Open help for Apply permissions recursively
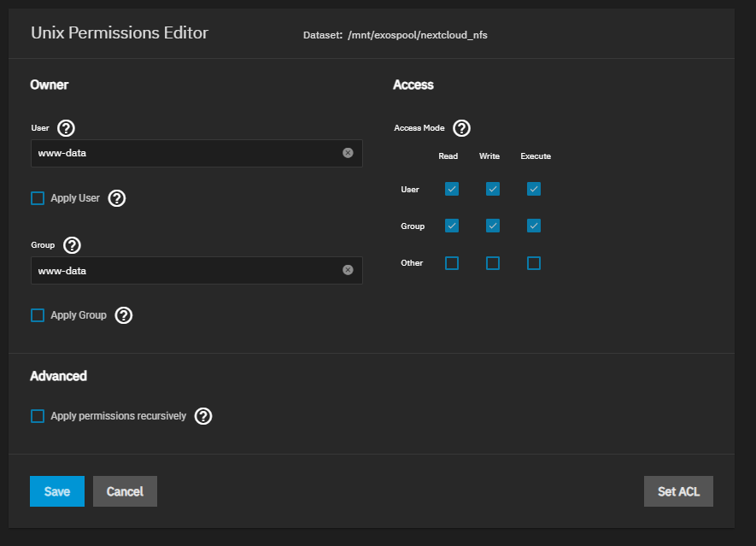This screenshot has width=756, height=546. pyautogui.click(x=203, y=416)
